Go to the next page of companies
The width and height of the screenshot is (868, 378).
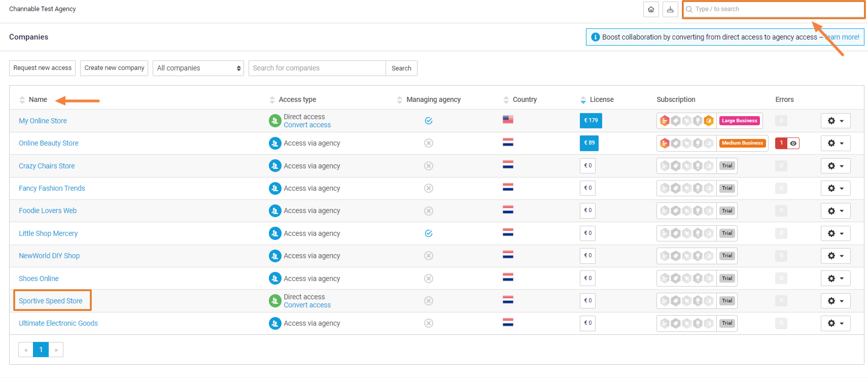pos(56,350)
